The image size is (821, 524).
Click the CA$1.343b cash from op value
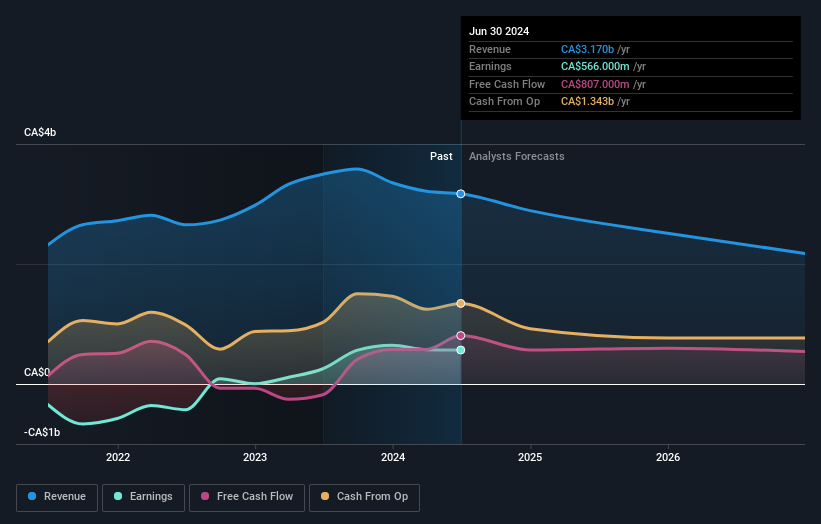pyautogui.click(x=587, y=102)
